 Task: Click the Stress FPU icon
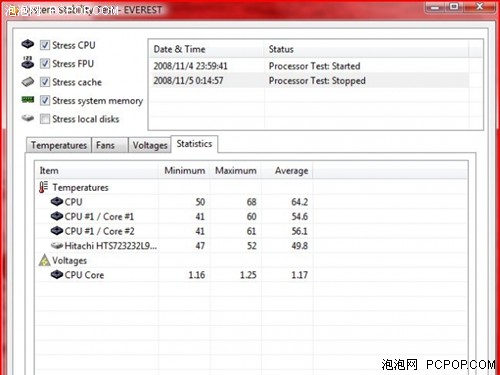click(28, 62)
